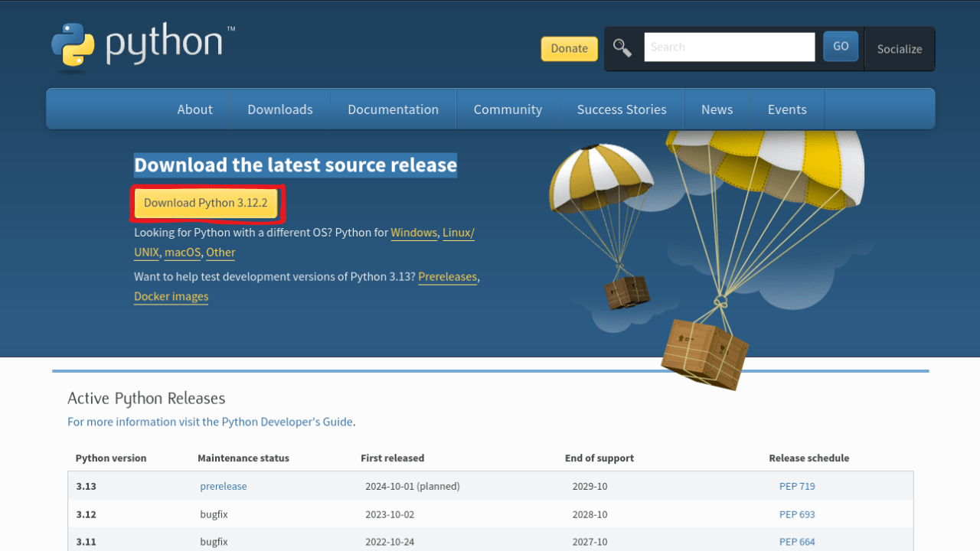Click the GO search button
The height and width of the screenshot is (551, 980).
click(841, 46)
